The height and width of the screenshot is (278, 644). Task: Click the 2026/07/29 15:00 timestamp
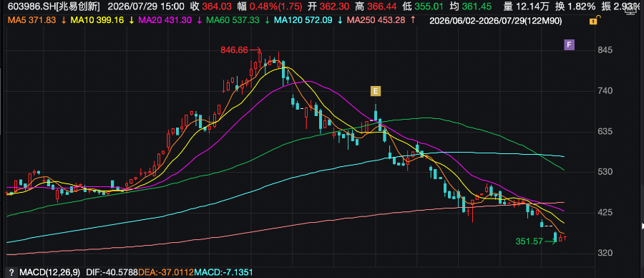click(x=145, y=6)
